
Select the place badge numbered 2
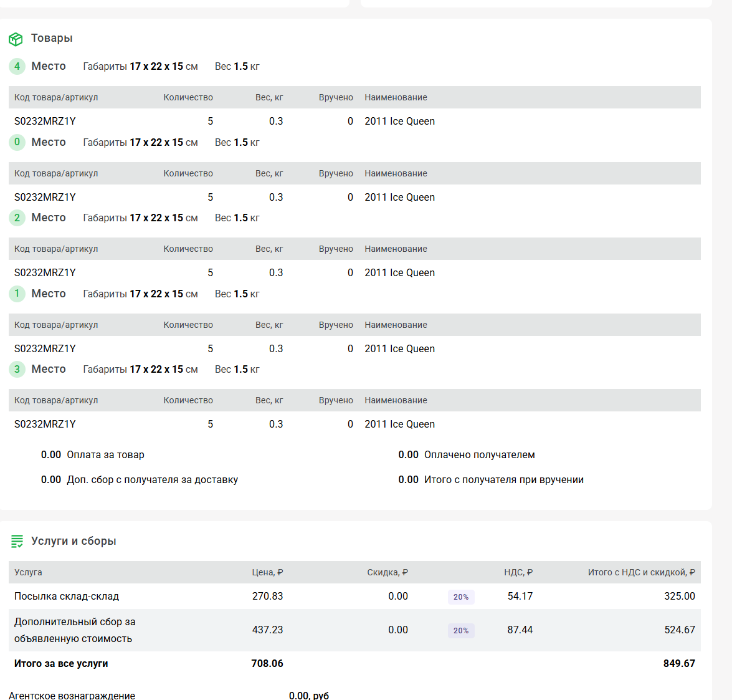point(17,218)
